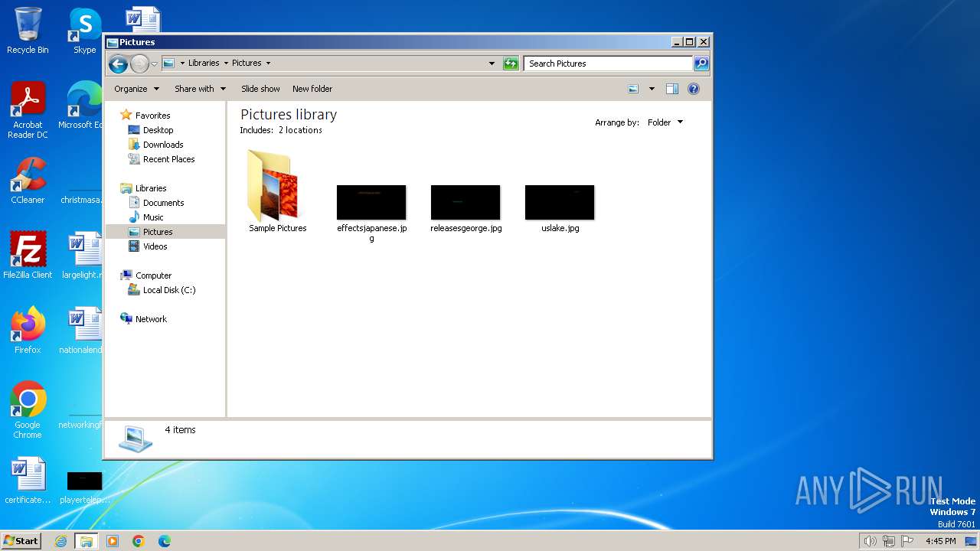Image resolution: width=980 pixels, height=551 pixels.
Task: Open the Arrange by Folder dropdown
Action: pos(665,122)
